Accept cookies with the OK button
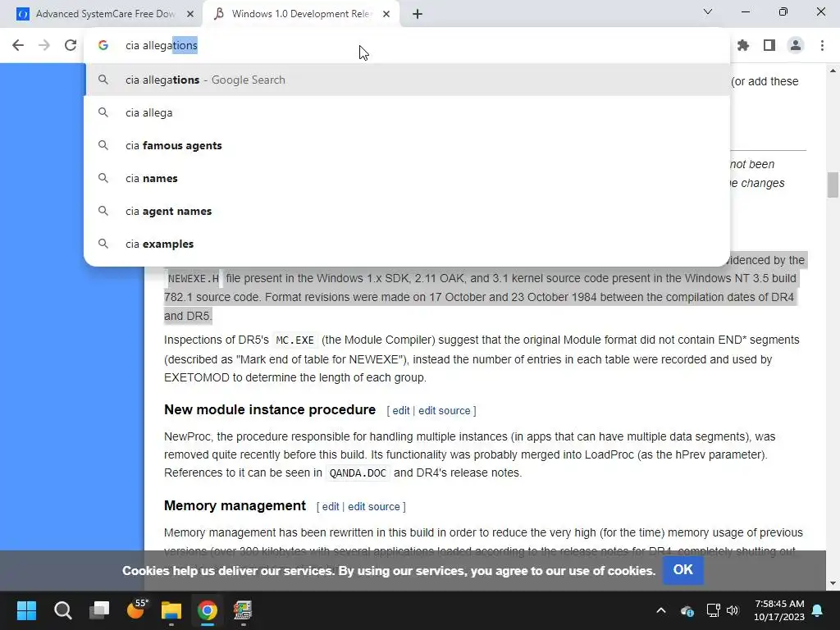Viewport: 840px width, 630px height. 683,570
